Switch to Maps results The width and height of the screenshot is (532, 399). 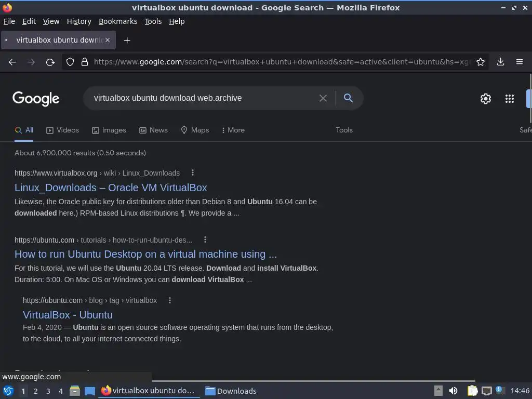195,130
